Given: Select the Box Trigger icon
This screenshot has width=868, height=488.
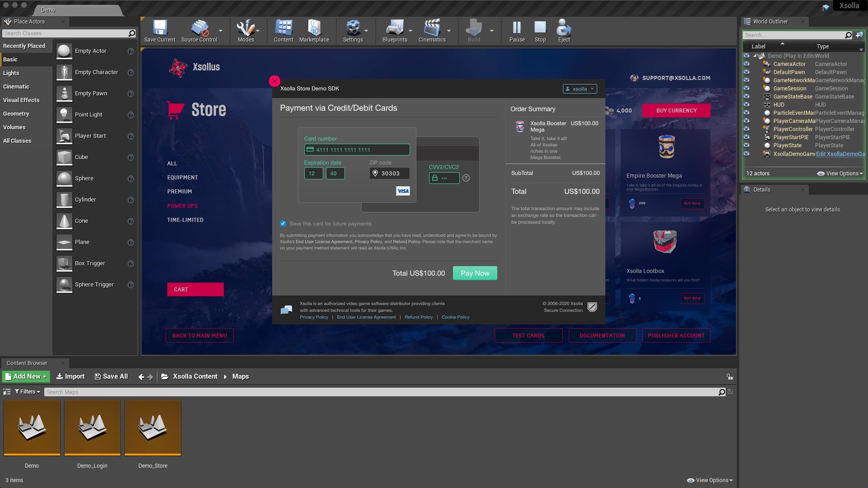Looking at the screenshot, I should point(64,263).
